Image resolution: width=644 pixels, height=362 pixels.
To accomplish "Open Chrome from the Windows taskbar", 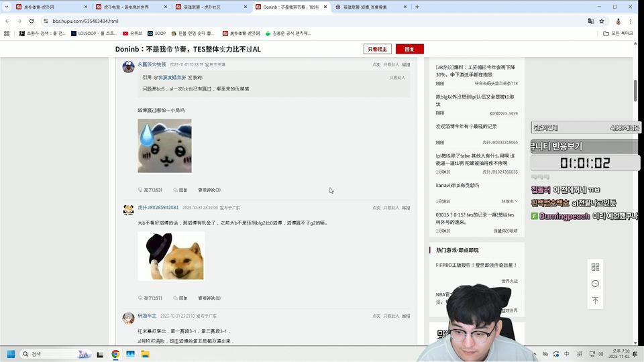I will click(x=115, y=354).
